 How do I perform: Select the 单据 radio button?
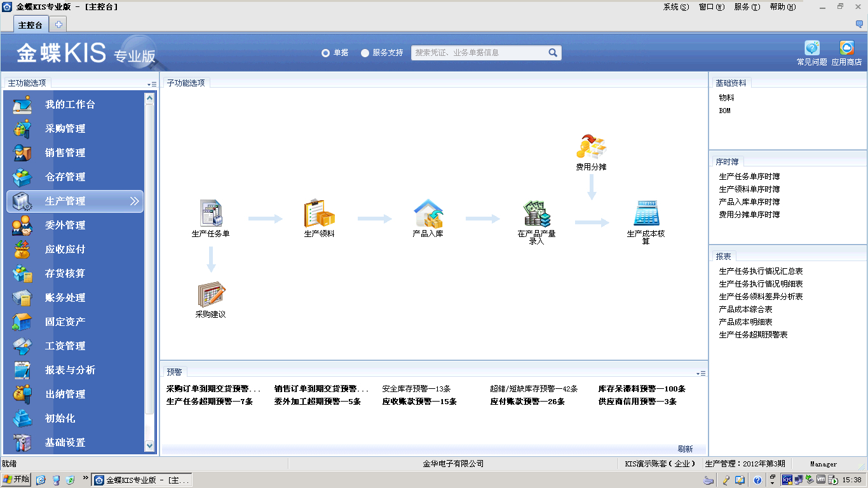[325, 53]
